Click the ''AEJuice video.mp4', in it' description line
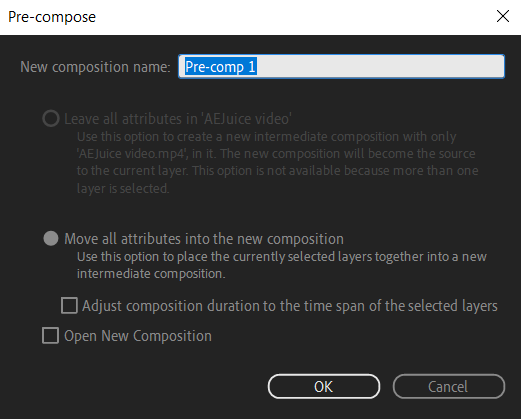521x419 pixels. point(276,154)
